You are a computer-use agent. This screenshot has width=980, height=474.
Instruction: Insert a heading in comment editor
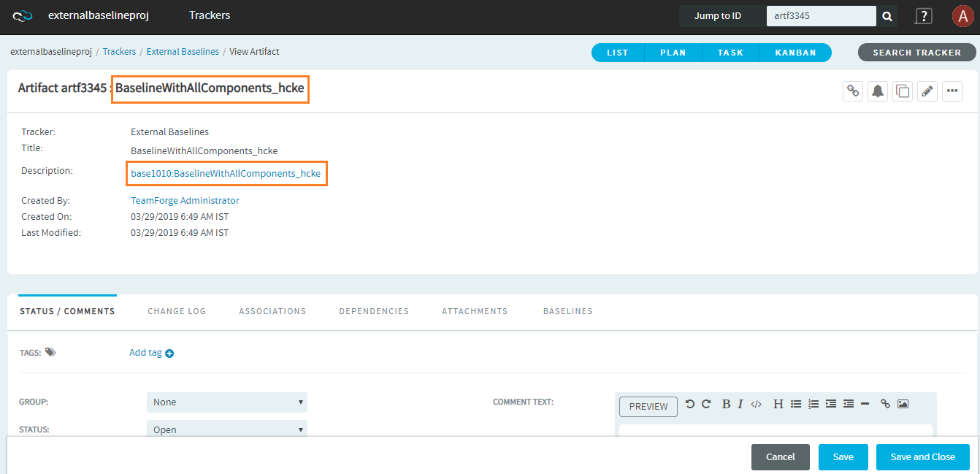pyautogui.click(x=778, y=404)
